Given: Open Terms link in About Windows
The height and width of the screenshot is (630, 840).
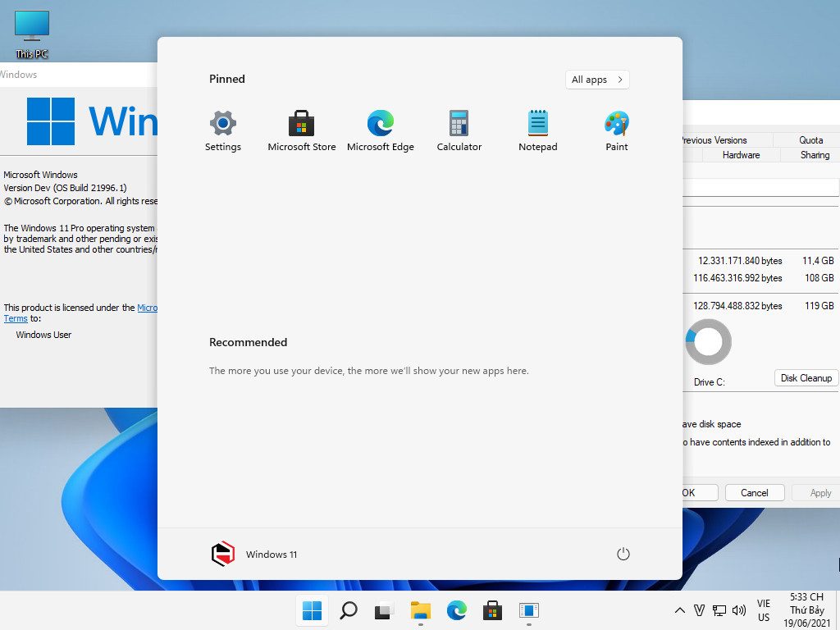Looking at the screenshot, I should (x=16, y=318).
